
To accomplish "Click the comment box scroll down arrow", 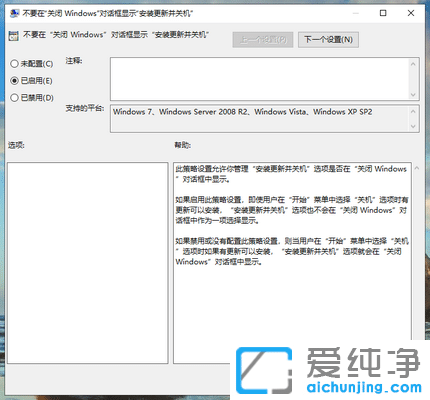I will [x=413, y=95].
